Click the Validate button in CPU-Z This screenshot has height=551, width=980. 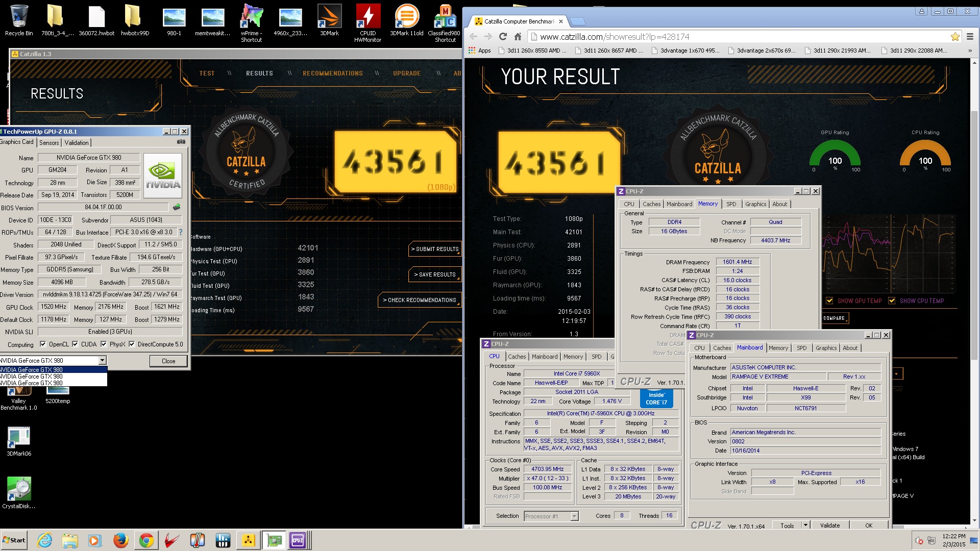[830, 525]
